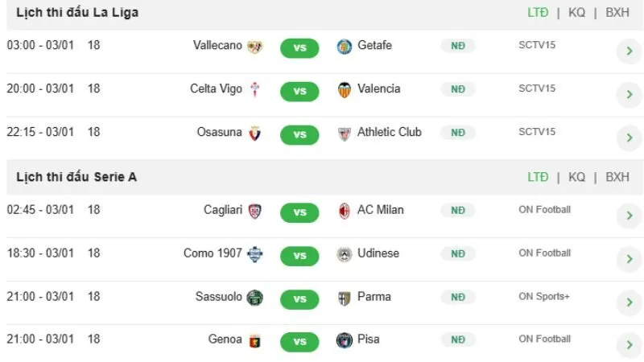
Task: Click the Athletic Club crest
Action: [x=345, y=134]
